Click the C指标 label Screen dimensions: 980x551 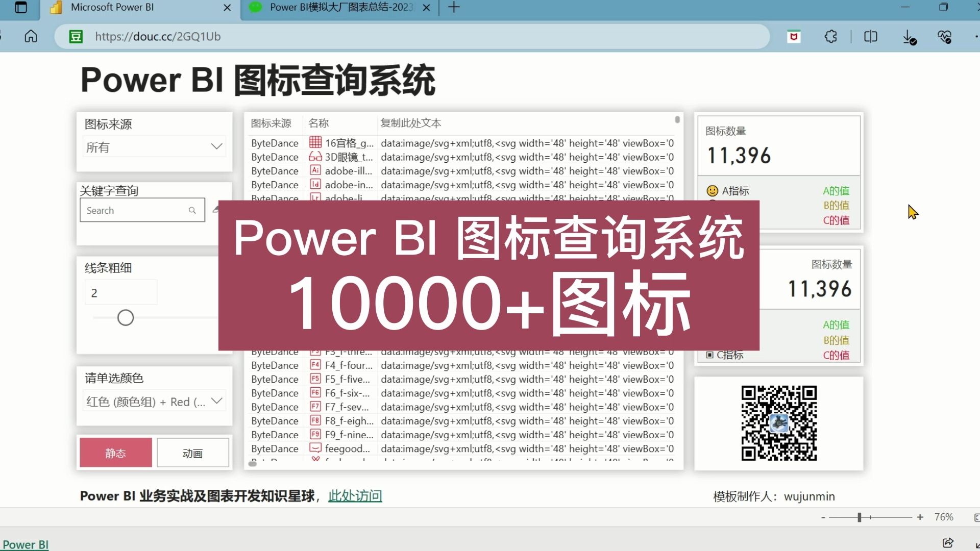click(730, 355)
